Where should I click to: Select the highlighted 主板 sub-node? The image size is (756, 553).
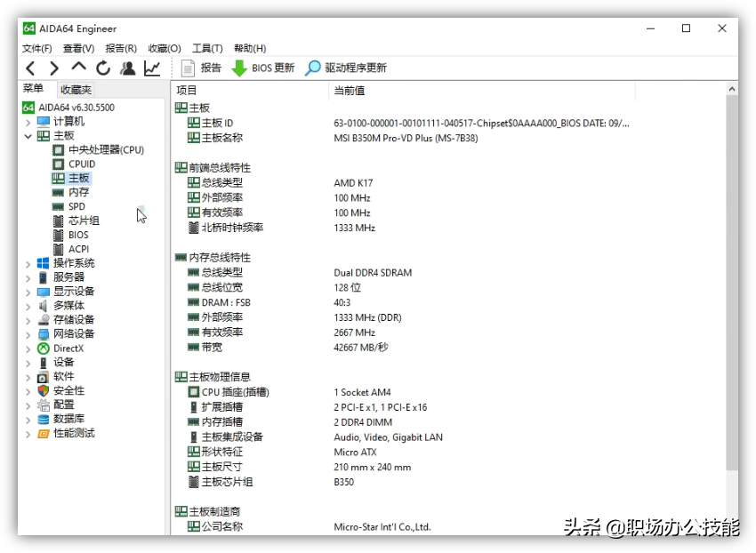coord(71,179)
